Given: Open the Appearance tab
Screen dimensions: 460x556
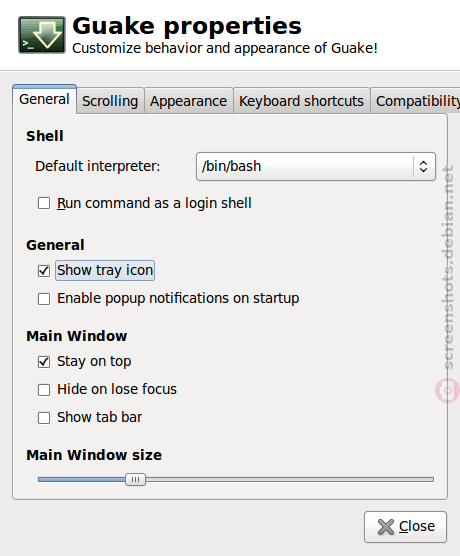Looking at the screenshot, I should 188,101.
